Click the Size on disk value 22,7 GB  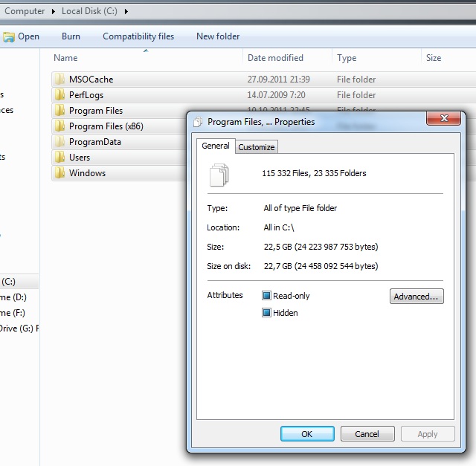(x=321, y=266)
